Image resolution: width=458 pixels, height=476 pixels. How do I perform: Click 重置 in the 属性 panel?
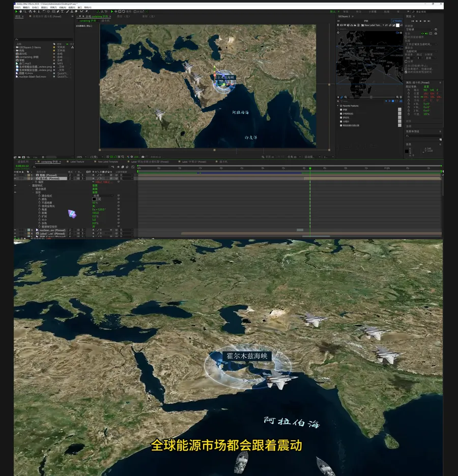pos(426,87)
